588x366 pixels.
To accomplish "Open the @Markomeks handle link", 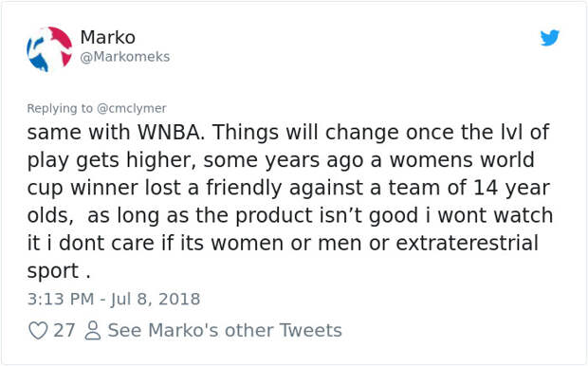I will point(125,57).
